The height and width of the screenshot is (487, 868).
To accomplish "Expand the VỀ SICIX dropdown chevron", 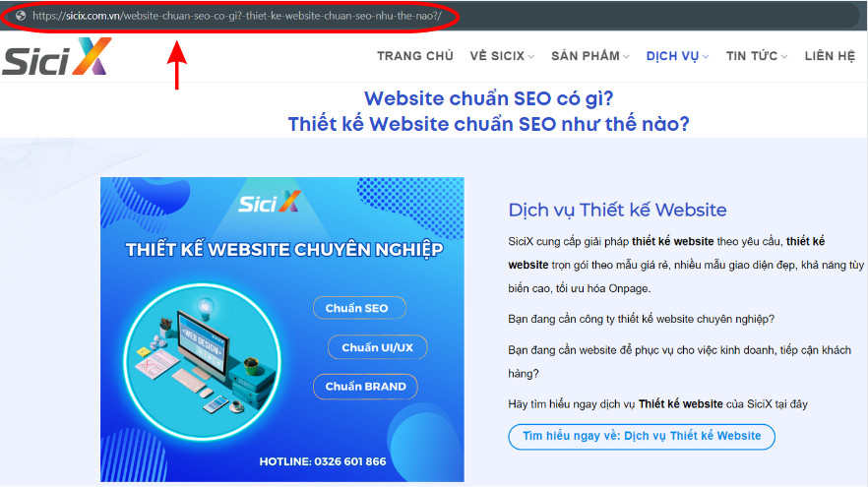I will [531, 56].
